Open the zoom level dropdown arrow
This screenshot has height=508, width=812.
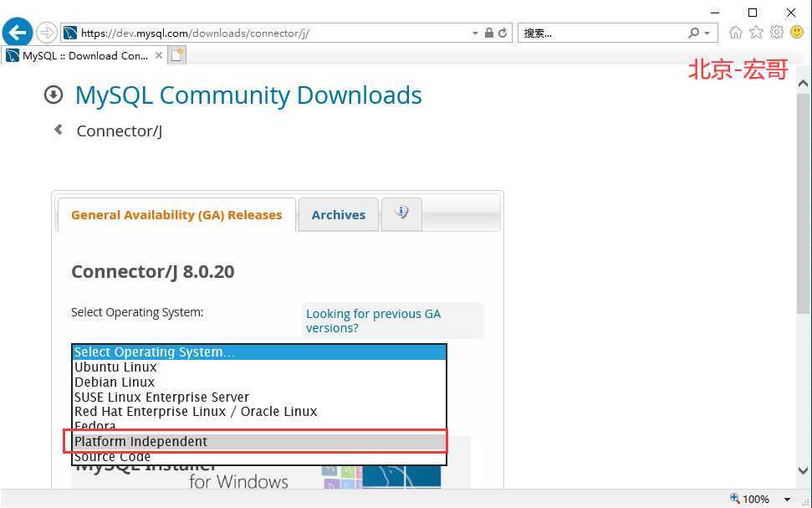coord(787,499)
